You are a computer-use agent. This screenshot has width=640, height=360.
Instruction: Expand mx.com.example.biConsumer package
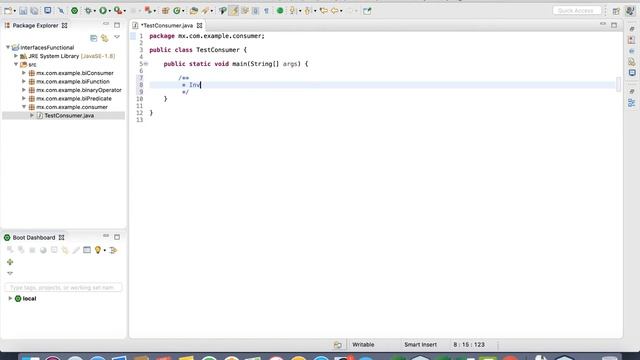click(x=24, y=73)
